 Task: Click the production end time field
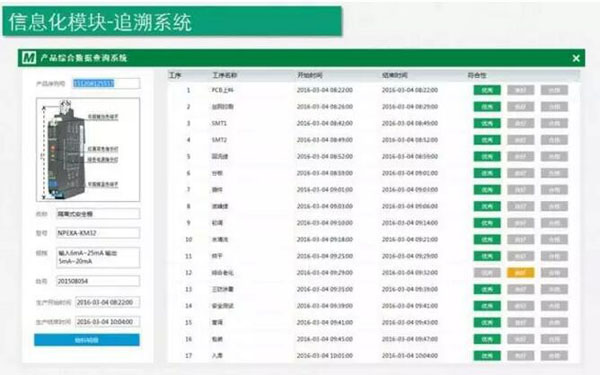pos(108,322)
